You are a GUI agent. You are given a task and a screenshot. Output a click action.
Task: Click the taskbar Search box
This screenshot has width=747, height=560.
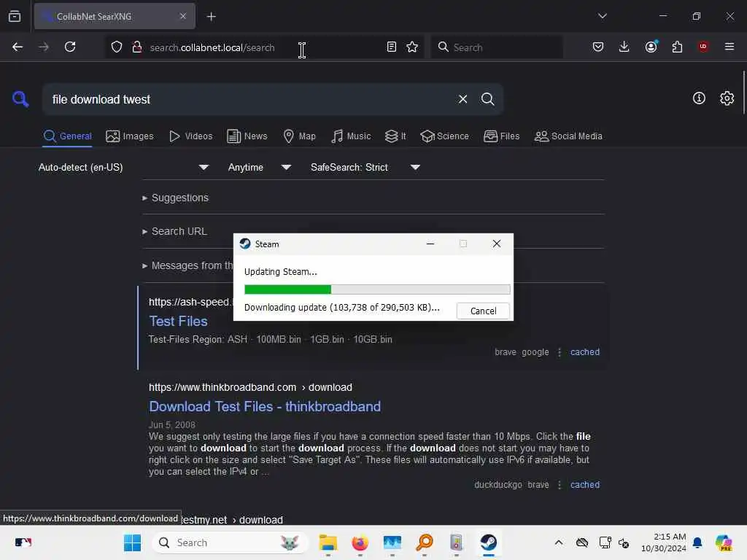click(x=230, y=542)
